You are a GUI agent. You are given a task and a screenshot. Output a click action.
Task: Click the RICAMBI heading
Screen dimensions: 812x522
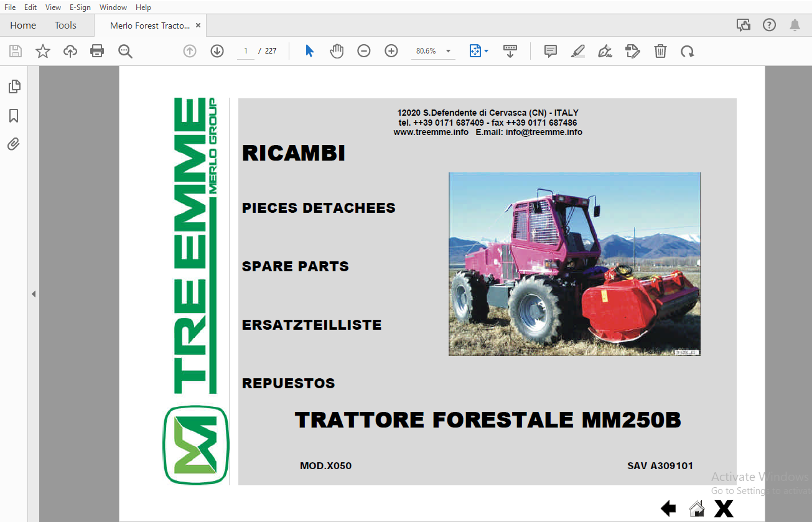pos(294,154)
